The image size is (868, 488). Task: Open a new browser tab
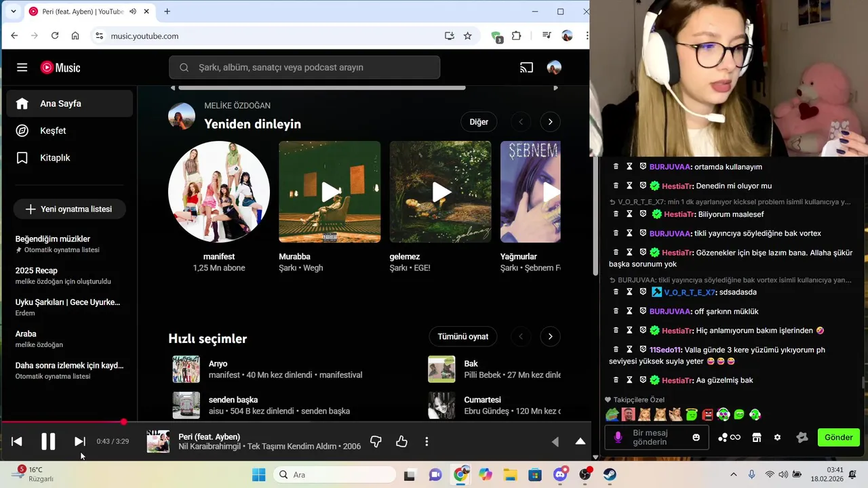(167, 12)
